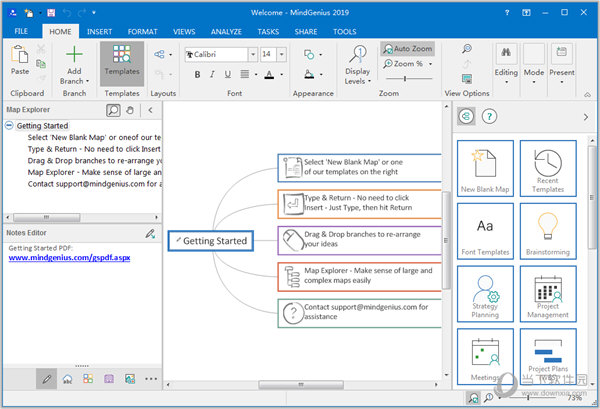This screenshot has width=600, height=409.
Task: Open the font size dropdown arrow
Action: pyautogui.click(x=282, y=55)
